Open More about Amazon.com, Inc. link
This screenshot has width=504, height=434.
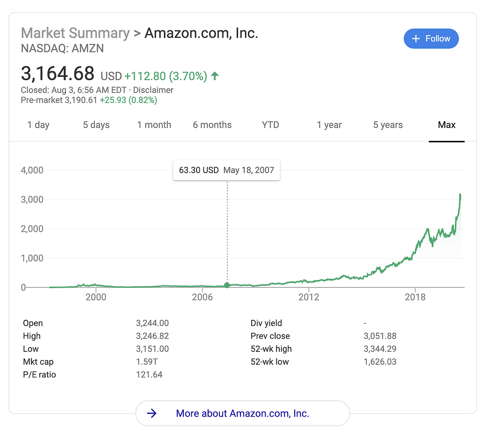coord(243,413)
